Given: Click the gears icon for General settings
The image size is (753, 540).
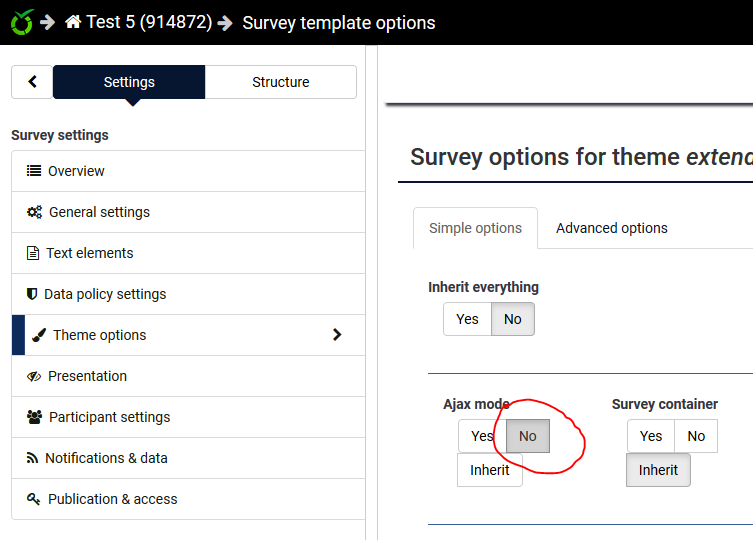Looking at the screenshot, I should coord(34,212).
